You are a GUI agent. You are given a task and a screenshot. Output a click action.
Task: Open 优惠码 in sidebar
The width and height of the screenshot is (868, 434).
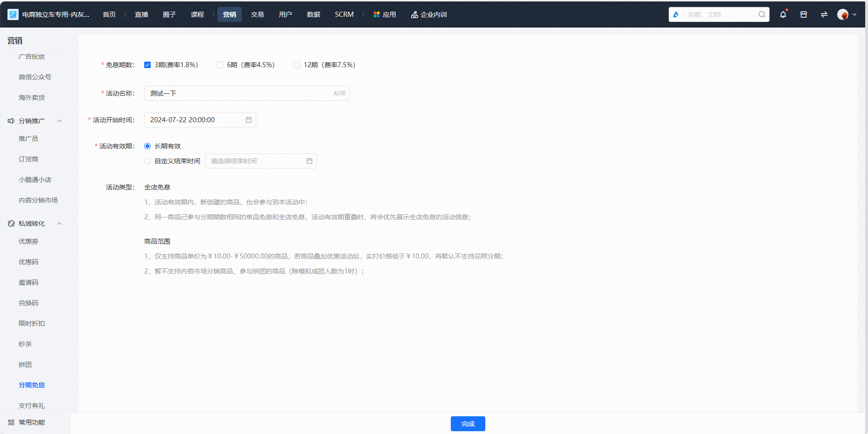[x=28, y=262]
